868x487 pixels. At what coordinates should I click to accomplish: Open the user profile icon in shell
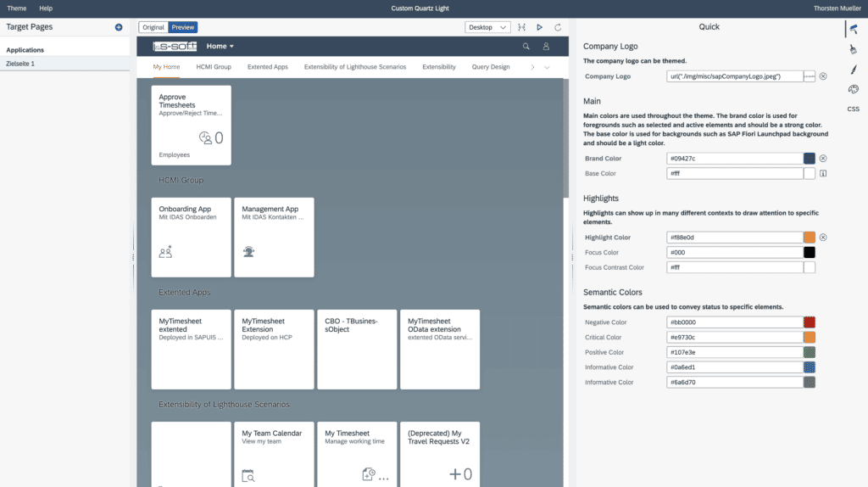(546, 47)
